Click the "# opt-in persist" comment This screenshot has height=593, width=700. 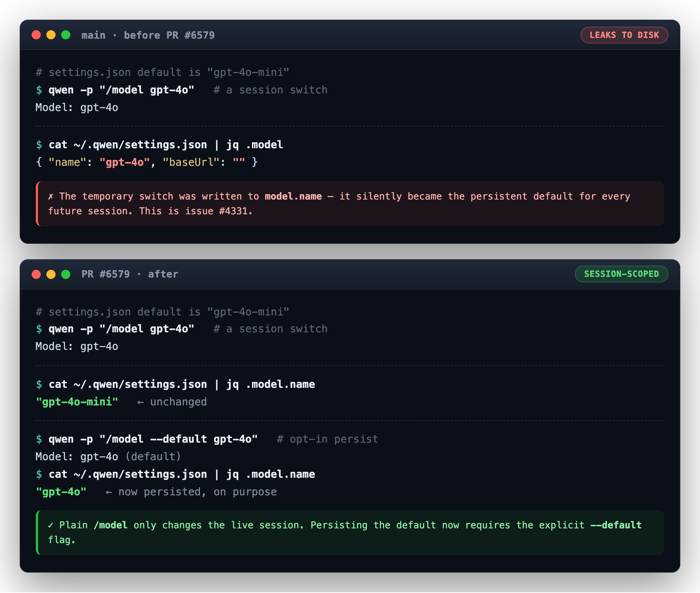click(x=327, y=439)
